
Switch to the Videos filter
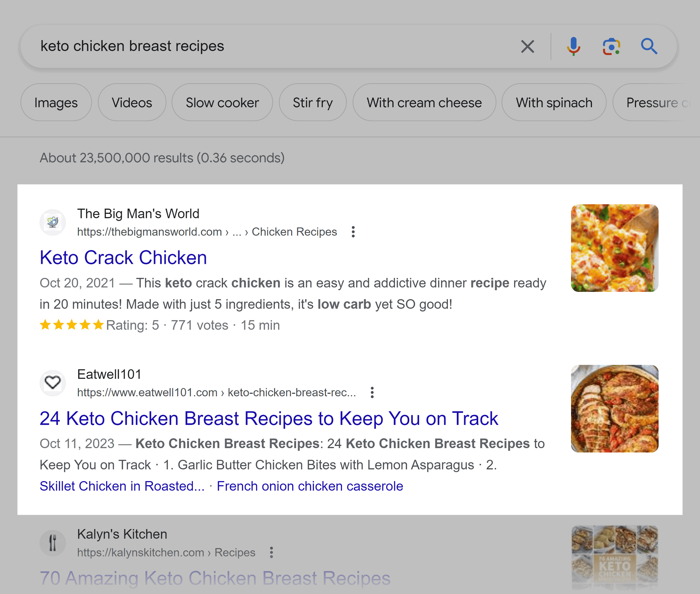click(132, 102)
